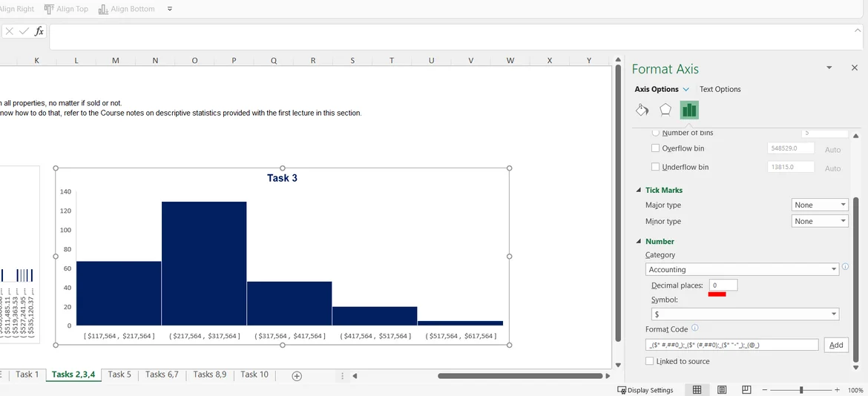Click the zoom slider handle
The width and height of the screenshot is (868, 396).
(x=801, y=390)
